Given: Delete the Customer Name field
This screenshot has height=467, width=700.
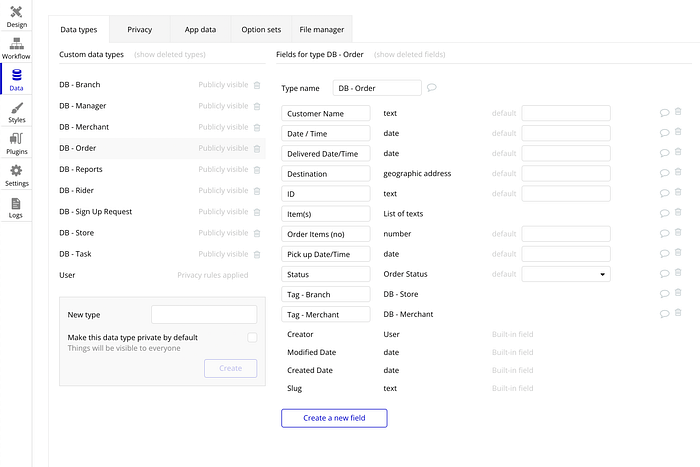Looking at the screenshot, I should (x=678, y=112).
